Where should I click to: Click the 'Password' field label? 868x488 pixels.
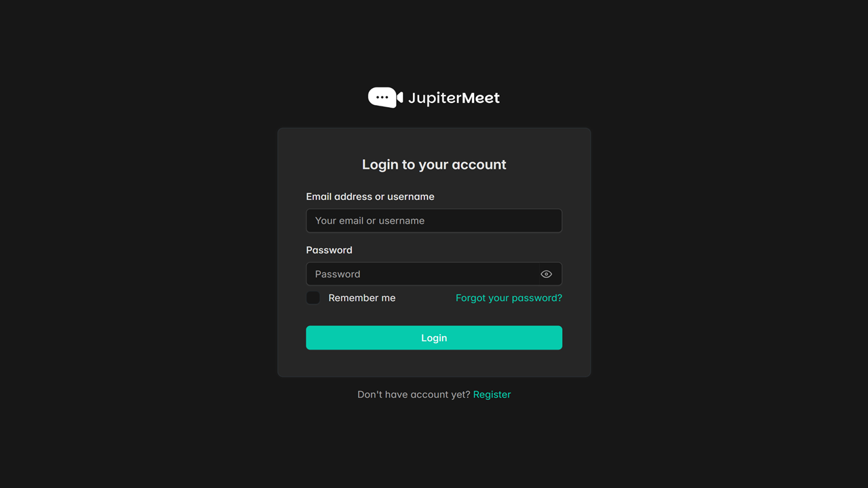pyautogui.click(x=329, y=250)
